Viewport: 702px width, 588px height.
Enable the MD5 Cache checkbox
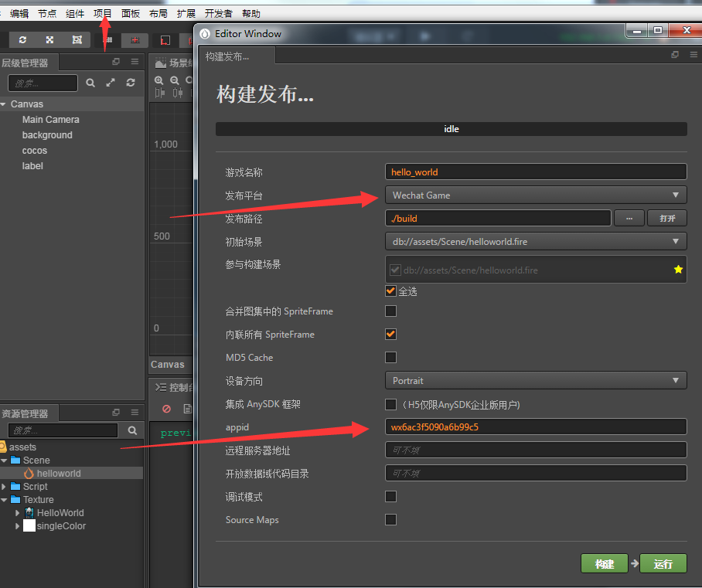391,358
